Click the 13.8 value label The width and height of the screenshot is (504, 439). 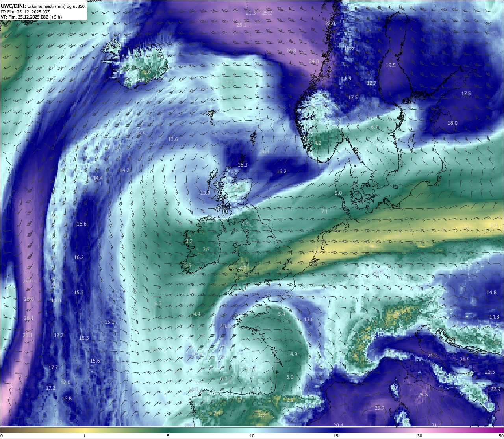click(225, 326)
